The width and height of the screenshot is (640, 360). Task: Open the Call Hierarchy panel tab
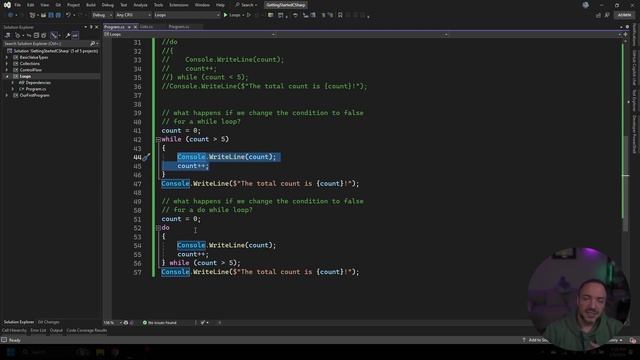(x=14, y=331)
